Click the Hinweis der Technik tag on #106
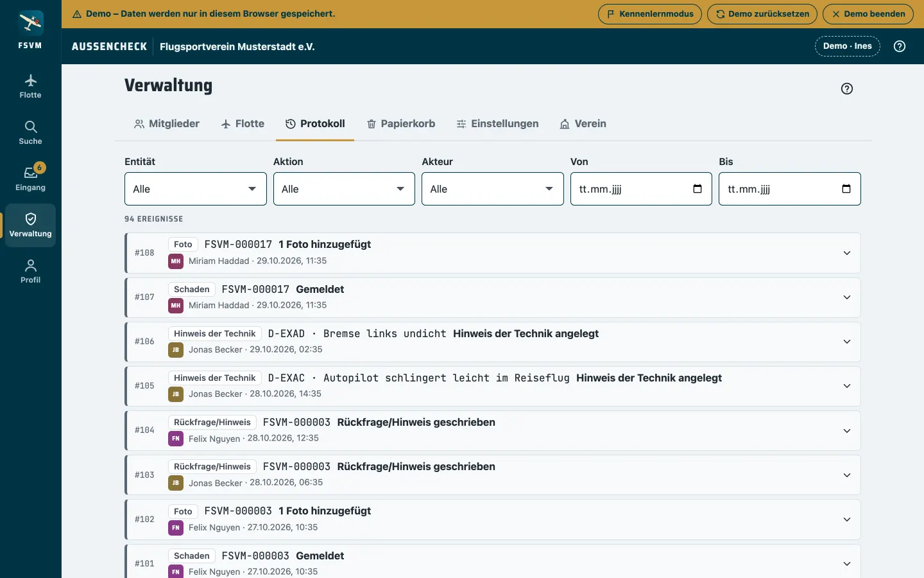 coord(215,334)
